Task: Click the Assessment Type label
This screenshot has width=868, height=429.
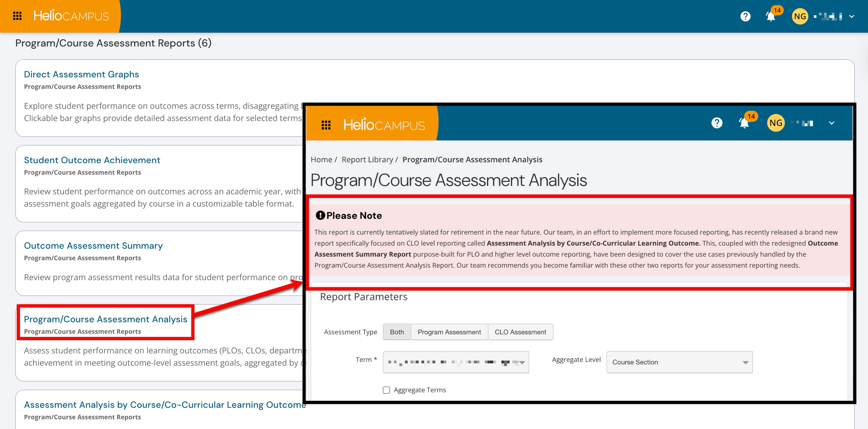Action: coord(350,332)
